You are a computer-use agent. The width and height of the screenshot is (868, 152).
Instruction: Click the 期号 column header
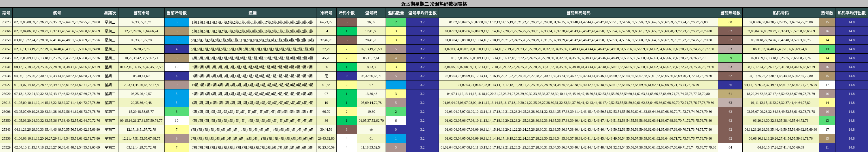coord(6,13)
